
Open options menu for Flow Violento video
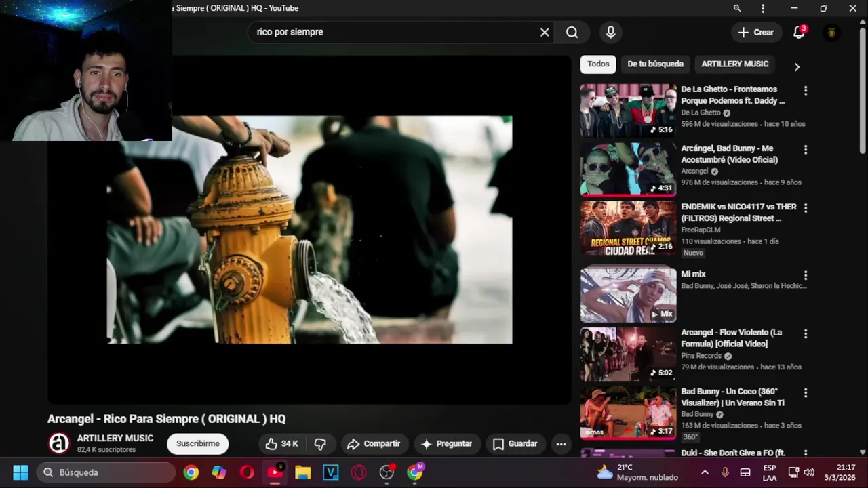(806, 333)
